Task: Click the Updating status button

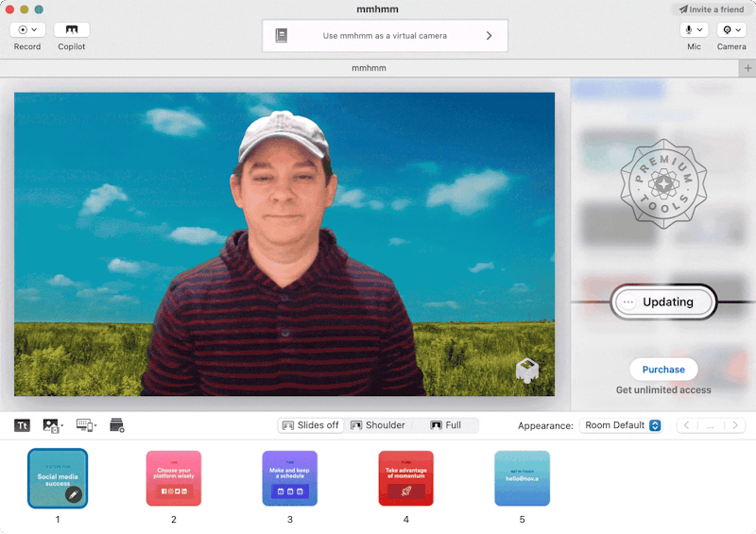Action: 663,302
